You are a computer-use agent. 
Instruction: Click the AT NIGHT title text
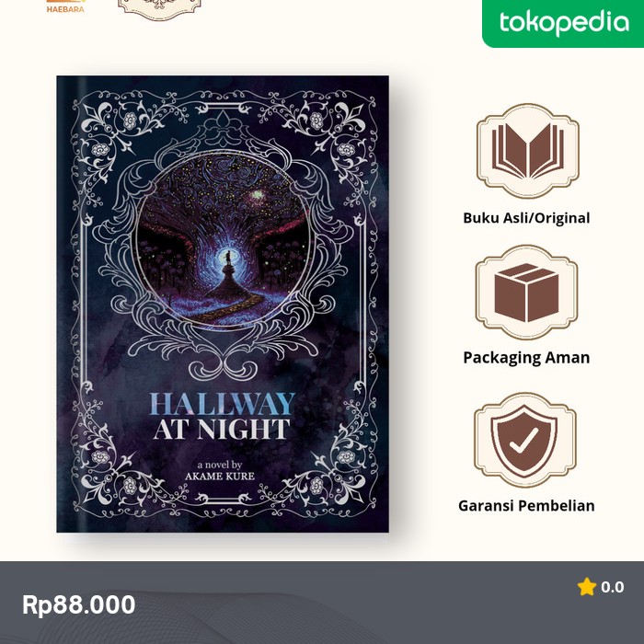coord(223,430)
